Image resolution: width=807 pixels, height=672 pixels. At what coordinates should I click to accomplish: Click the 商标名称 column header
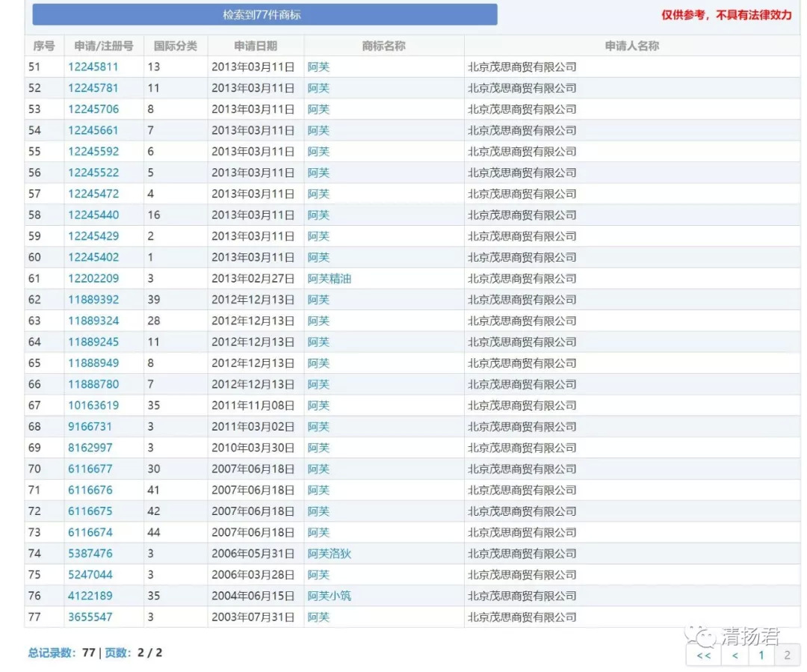point(384,46)
